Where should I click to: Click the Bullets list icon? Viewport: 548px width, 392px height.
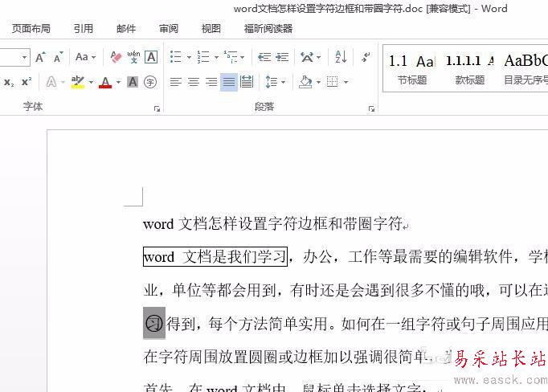tap(176, 56)
